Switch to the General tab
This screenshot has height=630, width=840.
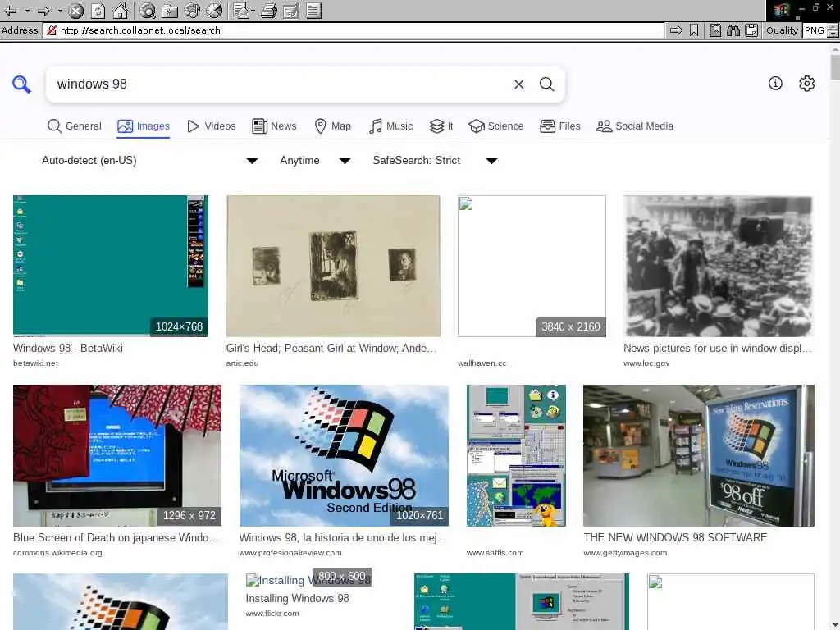(x=75, y=126)
